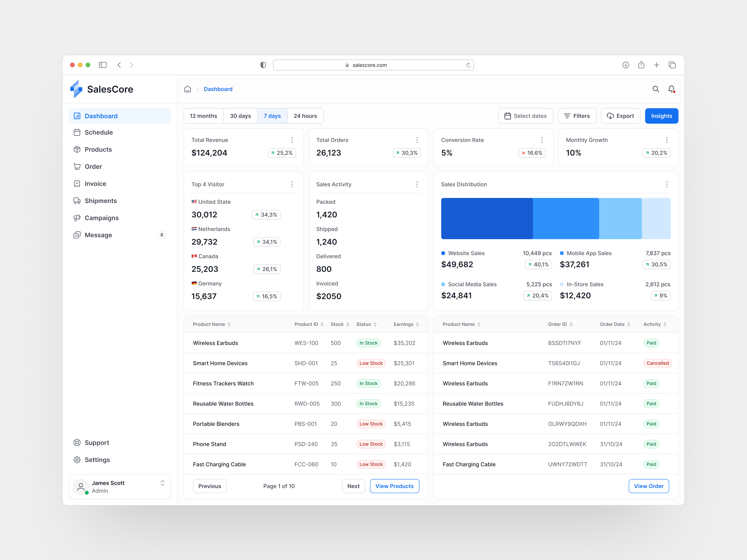This screenshot has width=747, height=560.
Task: Open the Sales Distribution options menu
Action: (x=667, y=184)
